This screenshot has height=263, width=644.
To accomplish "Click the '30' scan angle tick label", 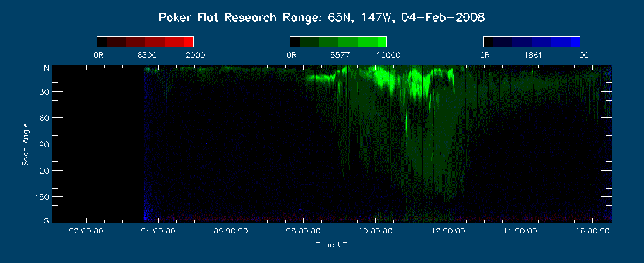I will click(44, 92).
